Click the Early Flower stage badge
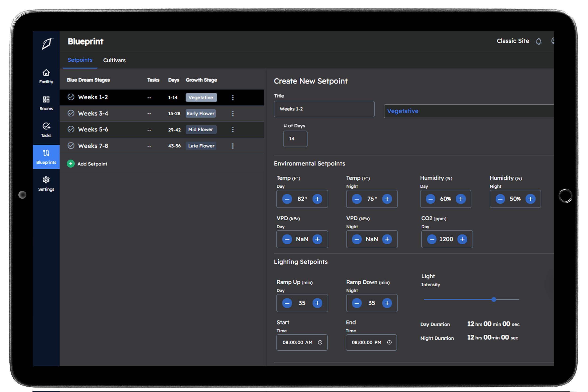The width and height of the screenshot is (588, 392). [x=201, y=114]
